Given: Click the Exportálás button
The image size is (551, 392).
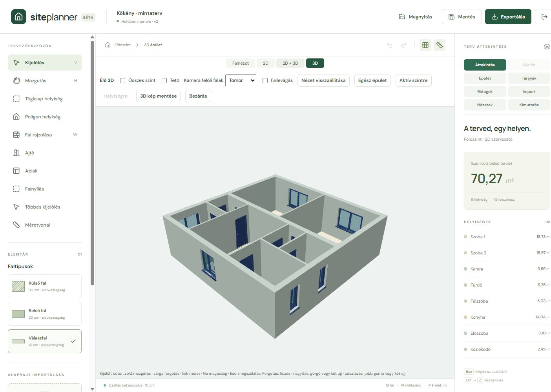Looking at the screenshot, I should pos(508,16).
